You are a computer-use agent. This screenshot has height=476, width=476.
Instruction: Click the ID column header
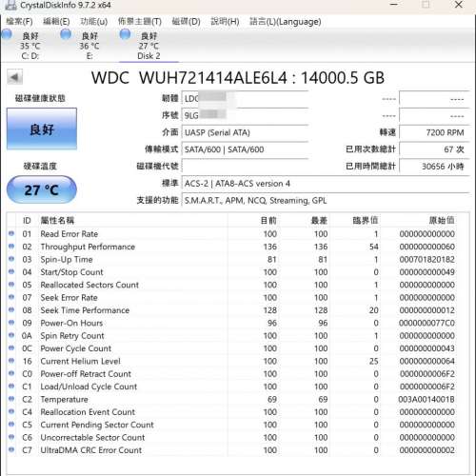point(27,220)
